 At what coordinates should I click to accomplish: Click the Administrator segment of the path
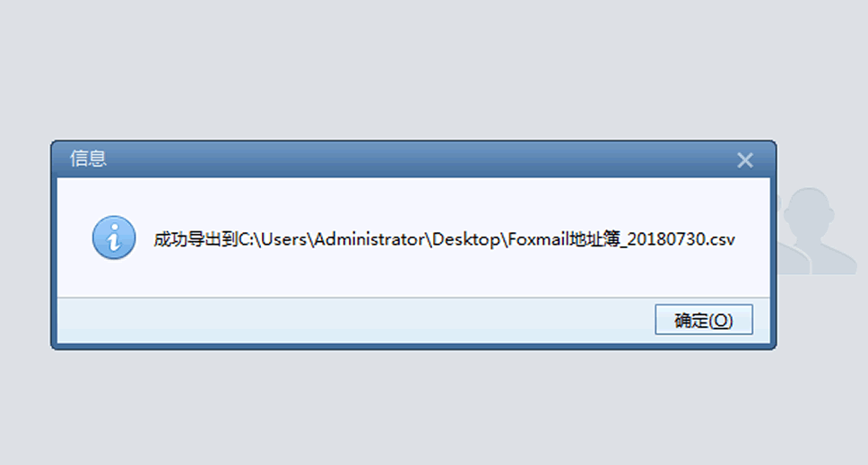point(369,240)
